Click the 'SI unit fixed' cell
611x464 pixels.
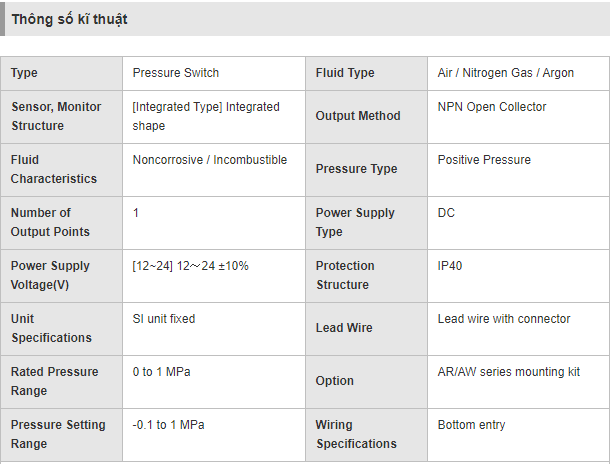pyautogui.click(x=214, y=329)
